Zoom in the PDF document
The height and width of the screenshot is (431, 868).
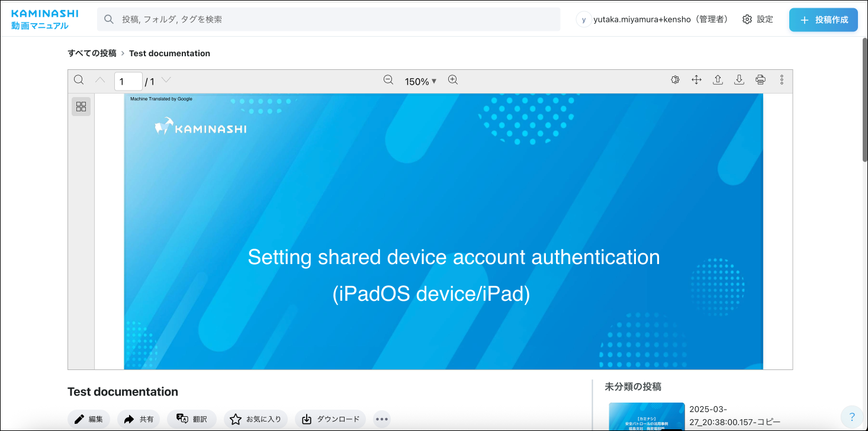[453, 80]
